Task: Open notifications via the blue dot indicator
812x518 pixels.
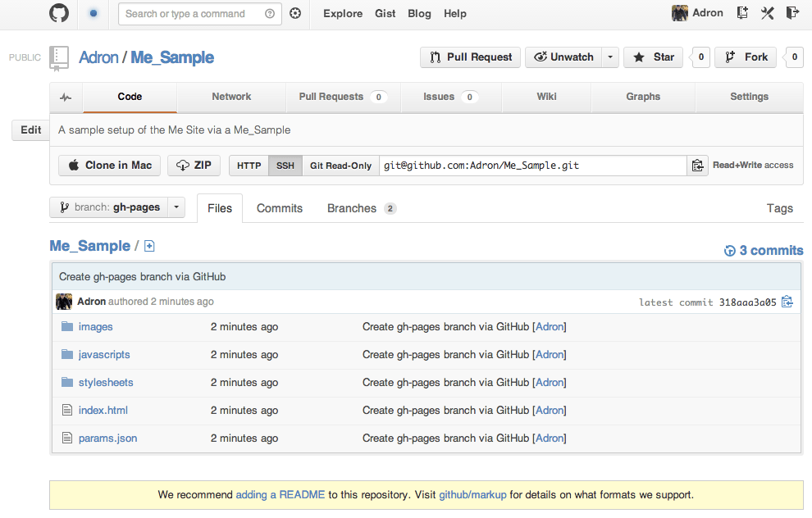Action: click(x=93, y=13)
